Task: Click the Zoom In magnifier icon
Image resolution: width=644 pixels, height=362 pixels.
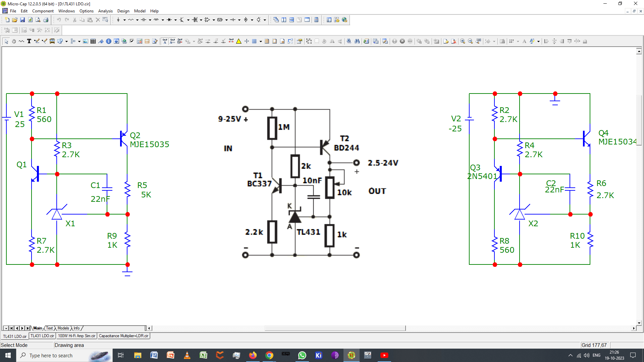Action: coord(463,41)
